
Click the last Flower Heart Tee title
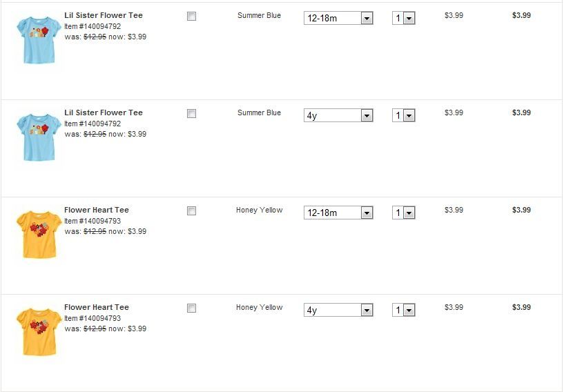(x=97, y=307)
